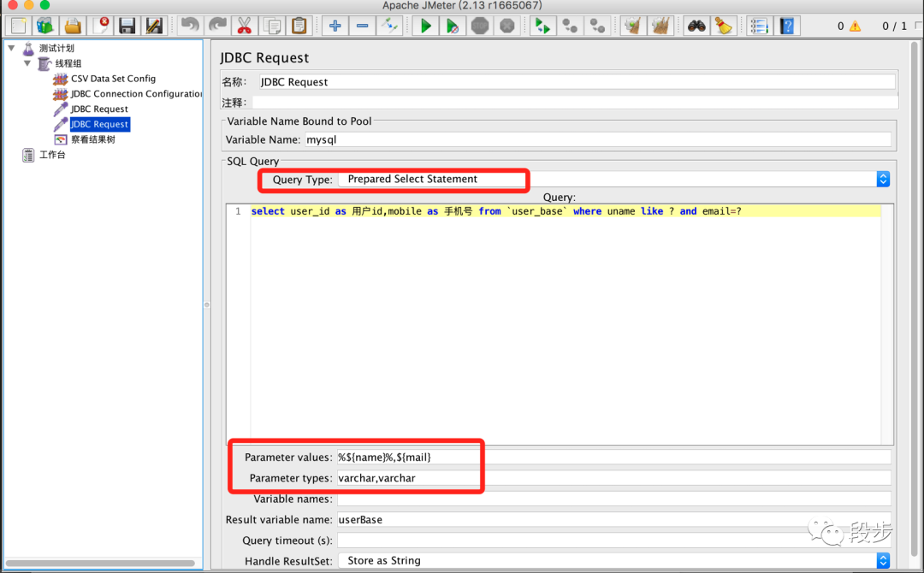This screenshot has width=924, height=573.
Task: Click the Paste clipboard icon
Action: click(299, 26)
